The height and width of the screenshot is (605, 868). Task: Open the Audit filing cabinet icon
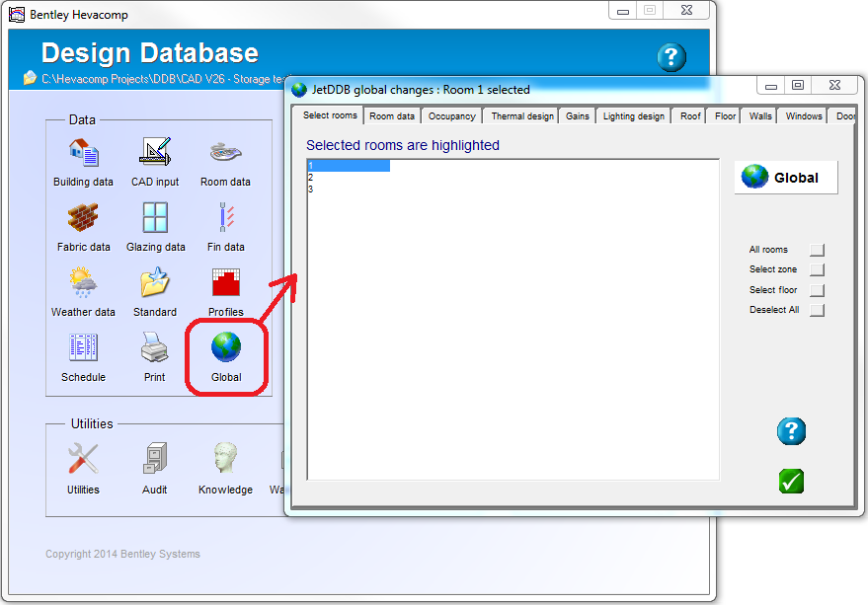tap(155, 458)
